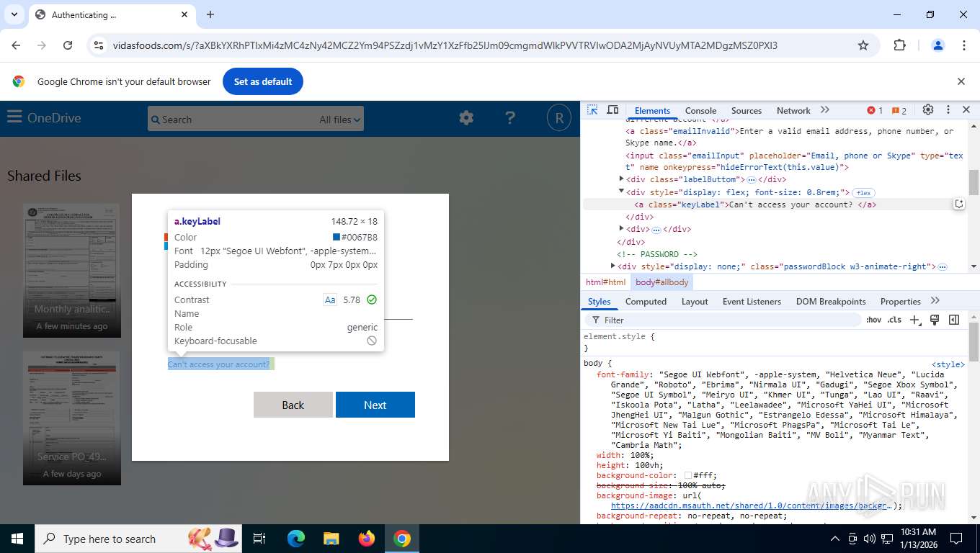This screenshot has width=980, height=553.
Task: Click the AI assistance icon on keyLabel row
Action: pos(959,204)
